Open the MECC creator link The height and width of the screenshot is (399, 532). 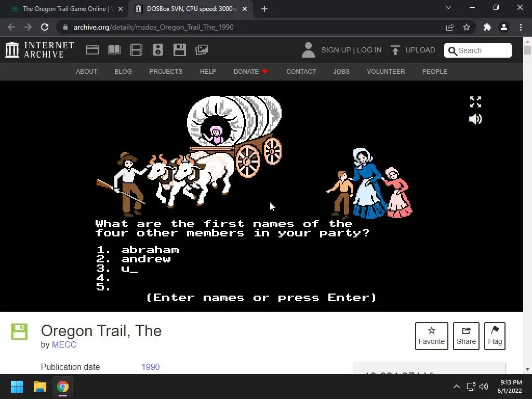(x=64, y=345)
